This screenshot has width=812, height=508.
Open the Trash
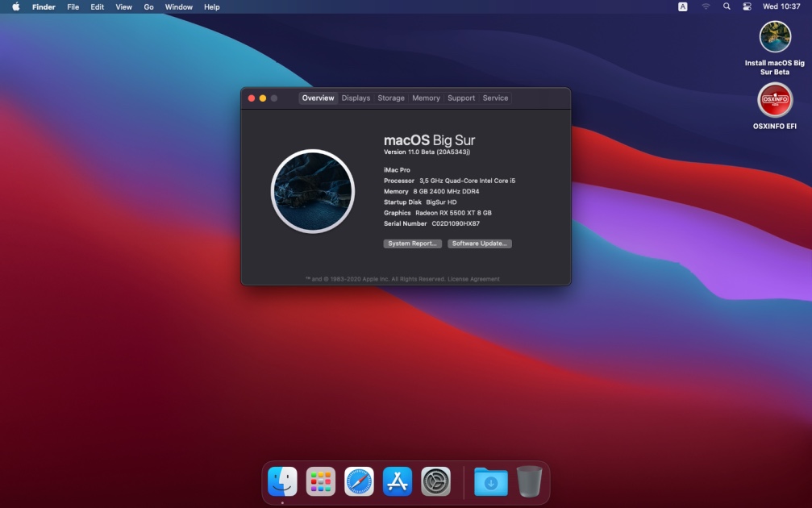point(528,481)
